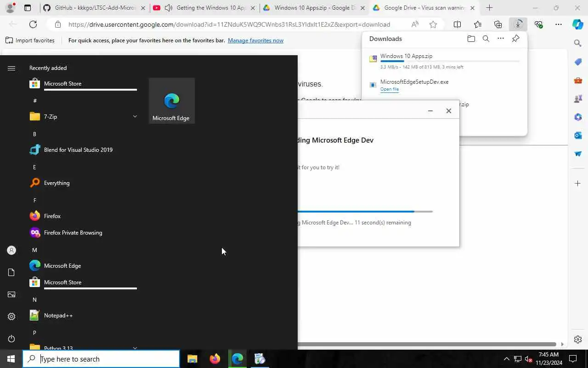Viewport: 588px width, 368px height.
Task: Open taskbar notification center icon
Action: [x=573, y=359]
